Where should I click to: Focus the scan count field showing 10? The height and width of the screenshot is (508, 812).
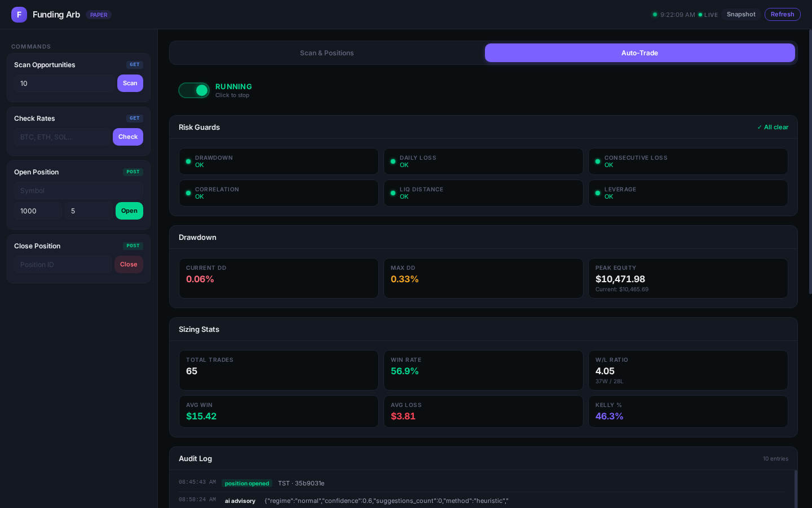[64, 84]
